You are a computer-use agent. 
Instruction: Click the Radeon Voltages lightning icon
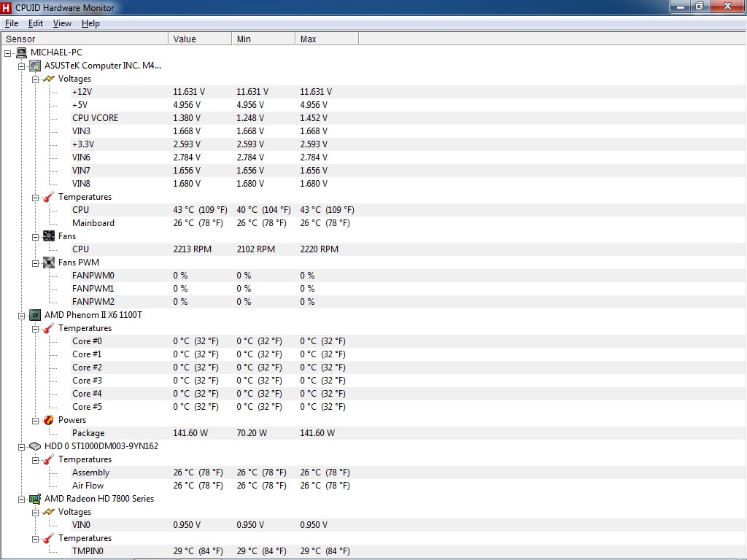pos(49,513)
